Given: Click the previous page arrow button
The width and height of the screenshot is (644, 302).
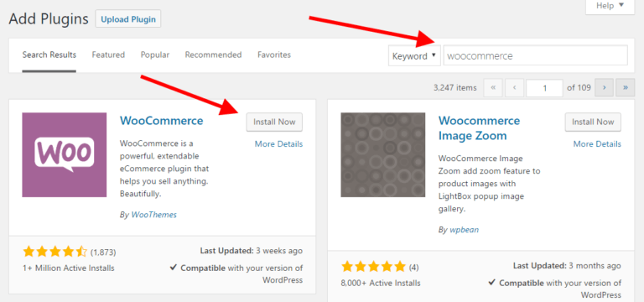Looking at the screenshot, I should click(515, 87).
